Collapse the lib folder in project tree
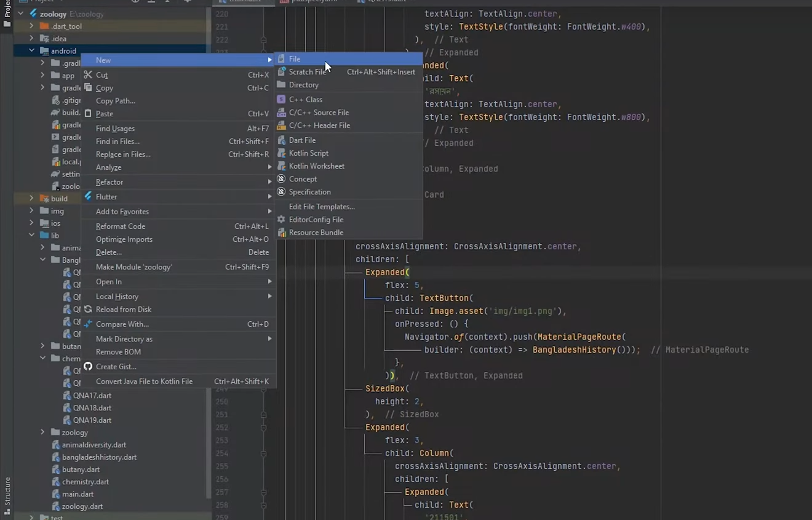The image size is (812, 520). pyautogui.click(x=32, y=236)
